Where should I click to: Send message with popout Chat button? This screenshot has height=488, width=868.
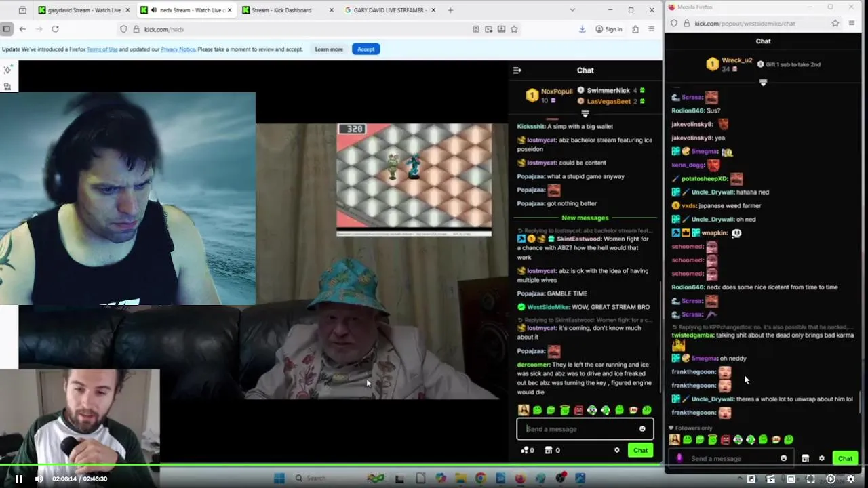click(845, 458)
